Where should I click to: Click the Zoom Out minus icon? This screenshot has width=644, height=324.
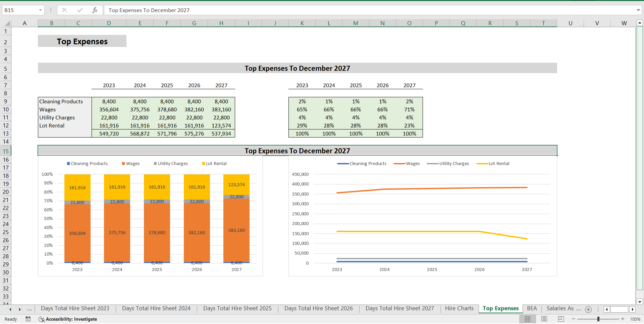coord(574,319)
